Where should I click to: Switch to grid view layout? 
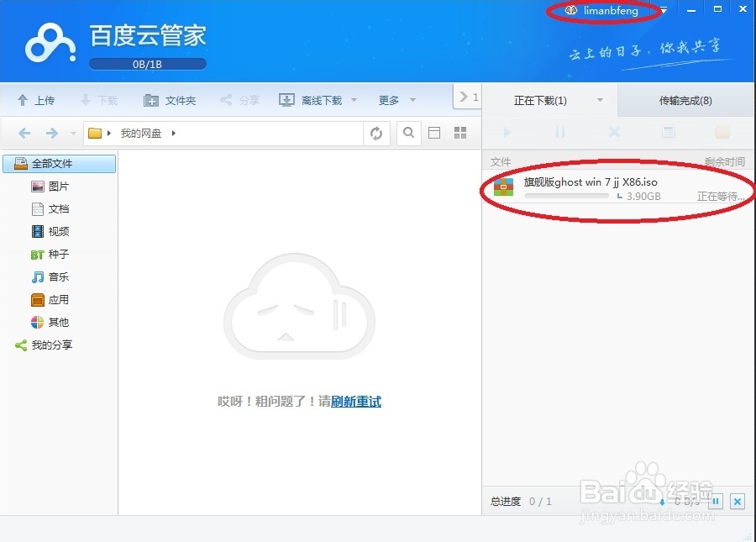click(x=459, y=132)
